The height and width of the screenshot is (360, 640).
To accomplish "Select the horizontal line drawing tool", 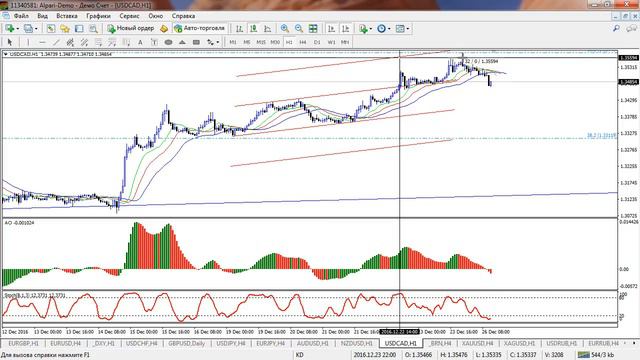I will tap(42, 42).
